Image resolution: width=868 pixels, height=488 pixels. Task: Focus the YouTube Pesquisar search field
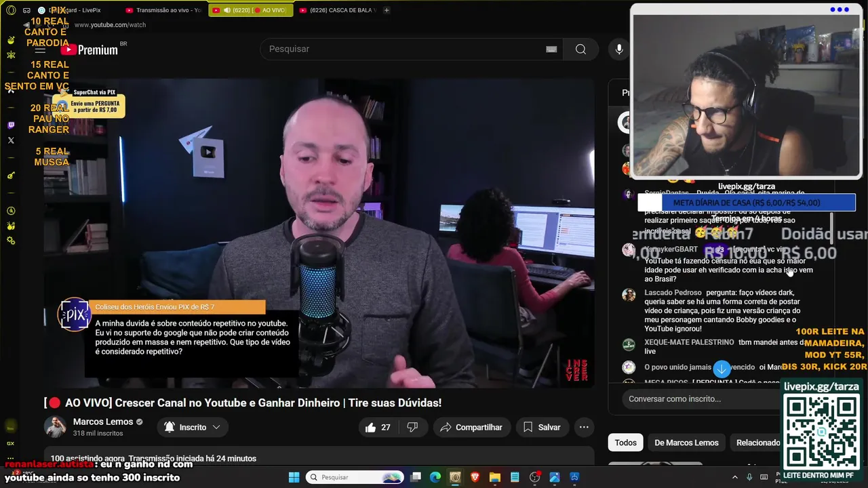[x=411, y=49]
